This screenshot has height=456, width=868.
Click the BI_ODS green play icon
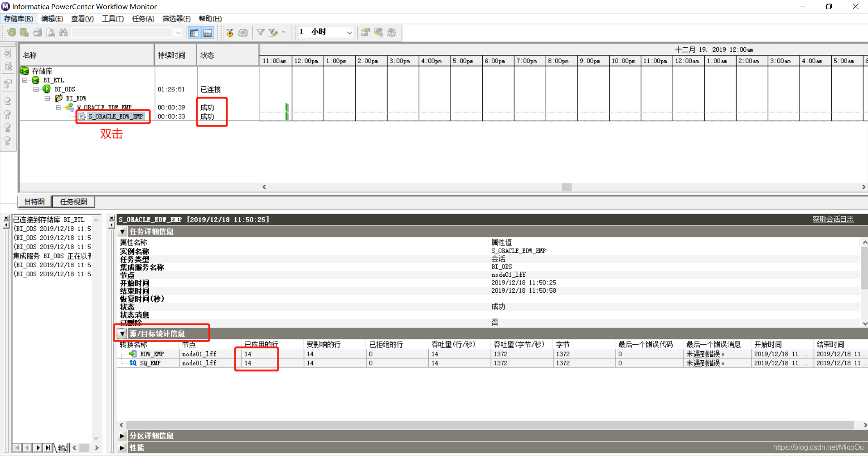point(47,89)
